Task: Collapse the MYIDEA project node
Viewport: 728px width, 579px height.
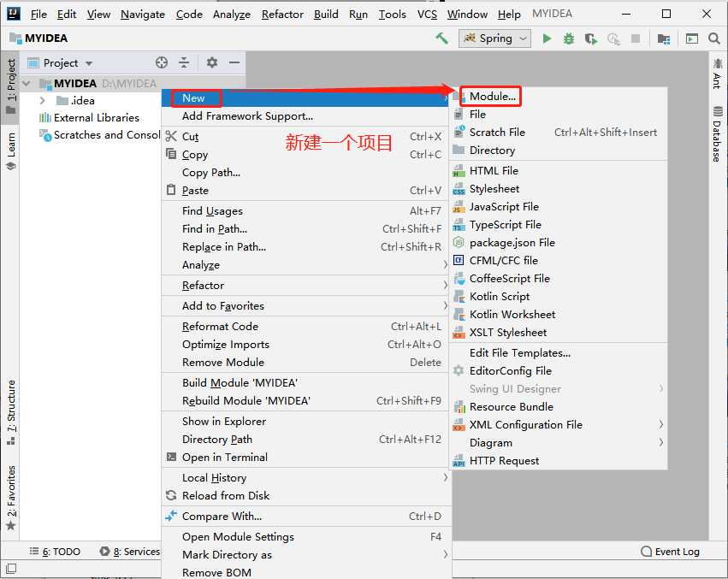Action: pyautogui.click(x=27, y=83)
